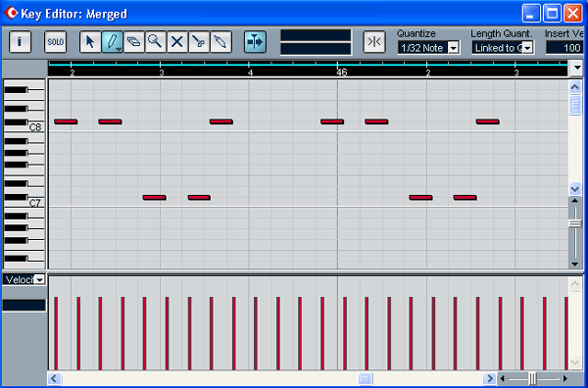588x388 pixels.
Task: Activate the Zoom magnifier tool
Action: [155, 41]
